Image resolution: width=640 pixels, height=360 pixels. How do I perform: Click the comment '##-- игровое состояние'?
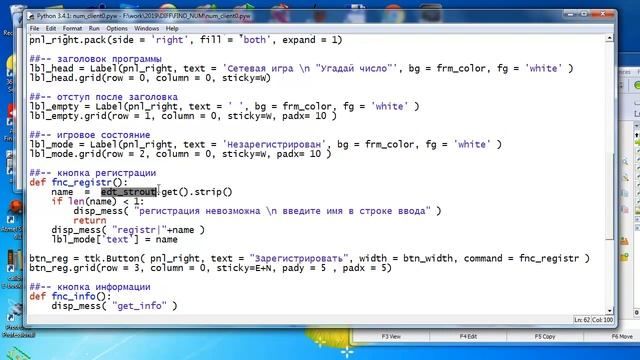click(x=90, y=135)
